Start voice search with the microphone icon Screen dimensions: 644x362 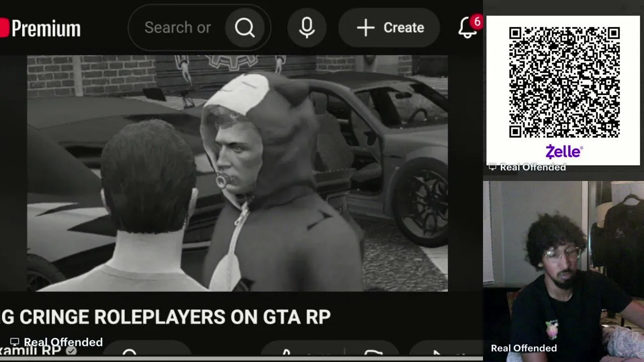307,28
